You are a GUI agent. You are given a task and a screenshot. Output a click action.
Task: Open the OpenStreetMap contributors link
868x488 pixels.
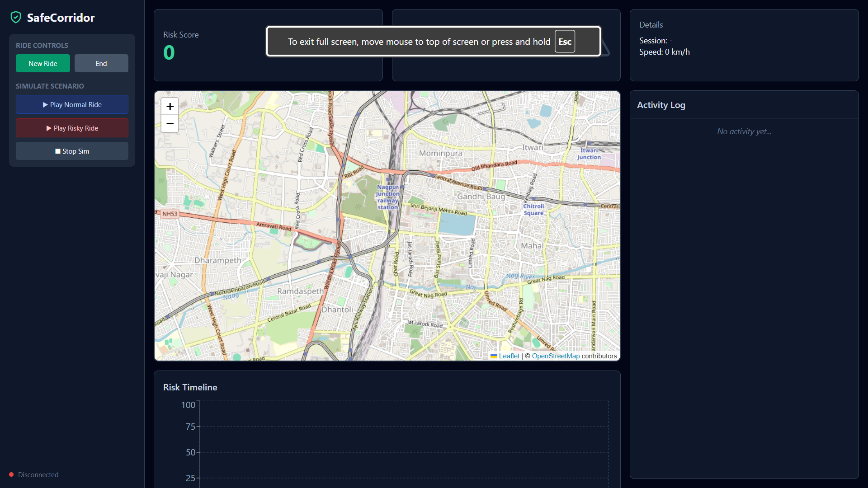(x=556, y=356)
